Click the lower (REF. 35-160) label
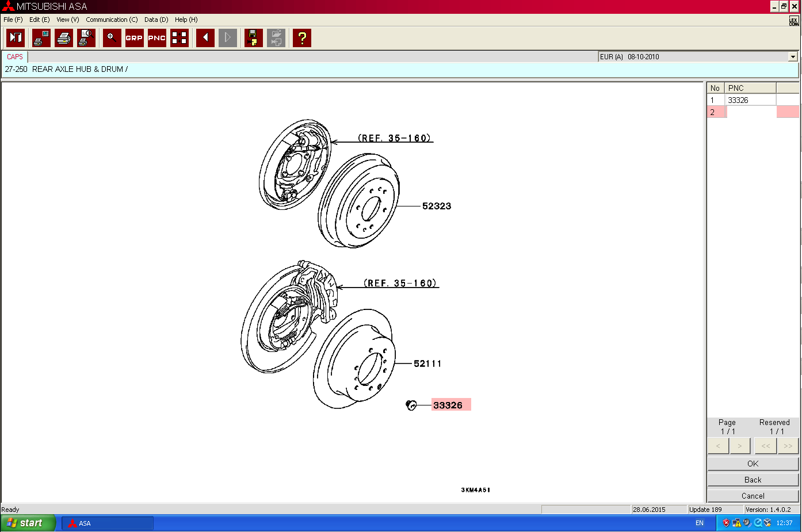Screen dimensions: 802x532 tap(400, 283)
